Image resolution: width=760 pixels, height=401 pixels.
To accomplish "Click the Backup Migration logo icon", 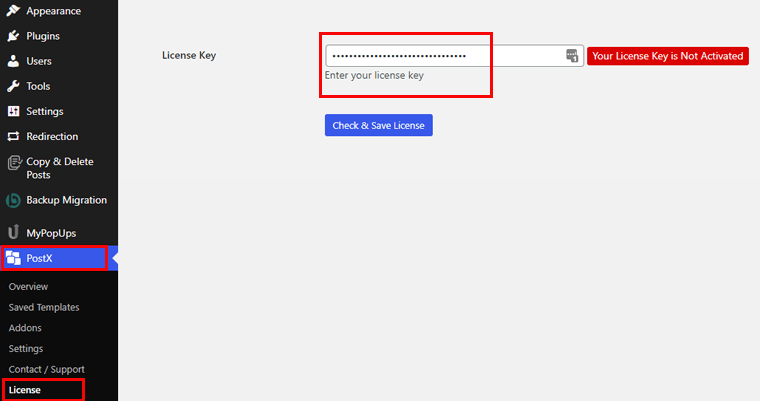I will (x=13, y=200).
